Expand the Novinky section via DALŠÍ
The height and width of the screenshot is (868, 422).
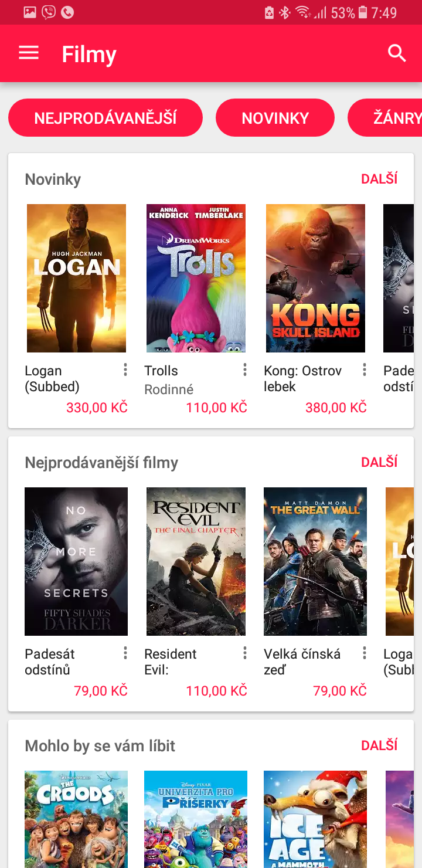[x=379, y=178]
